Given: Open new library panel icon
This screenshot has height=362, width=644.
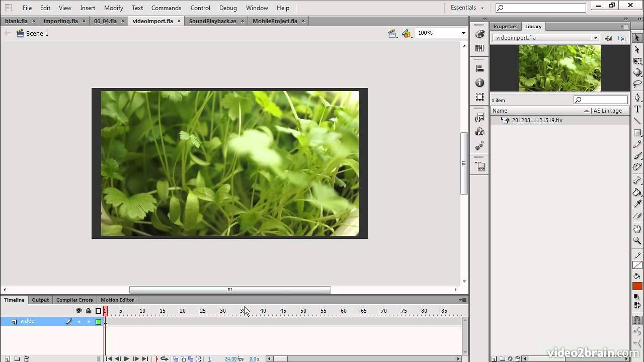Looking at the screenshot, I should pos(622,38).
